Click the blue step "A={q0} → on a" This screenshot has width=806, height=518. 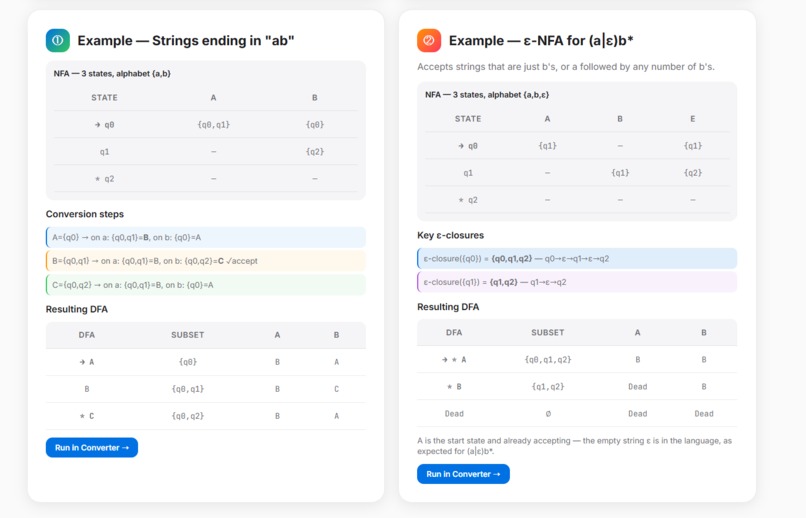pyautogui.click(x=206, y=237)
